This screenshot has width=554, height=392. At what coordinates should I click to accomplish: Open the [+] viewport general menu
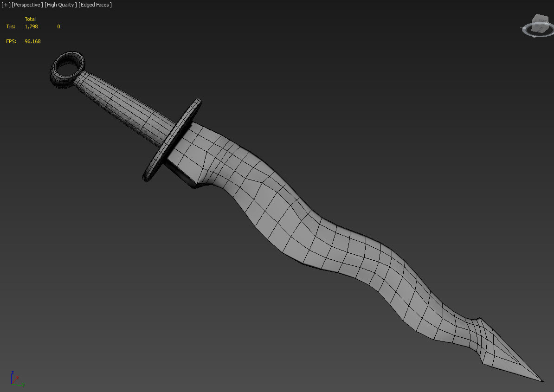click(6, 5)
